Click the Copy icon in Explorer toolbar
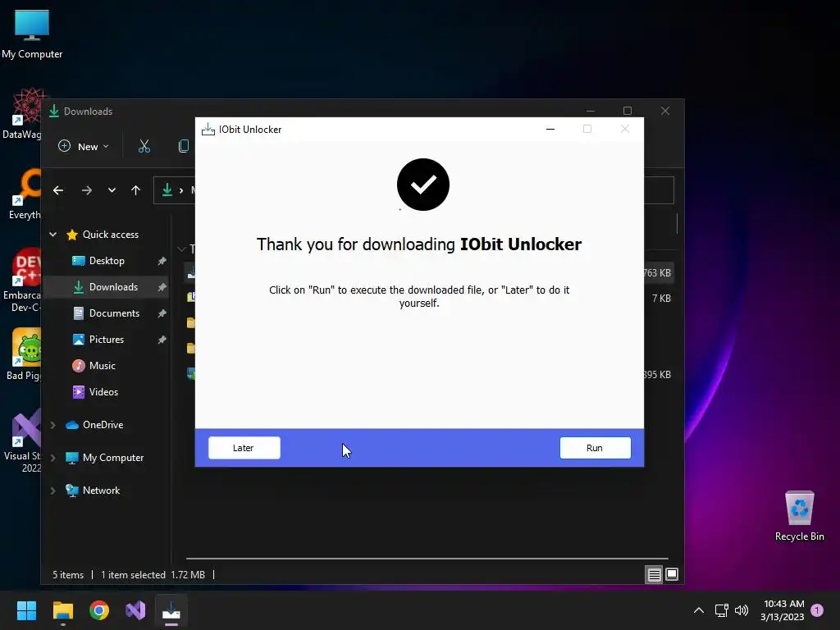The width and height of the screenshot is (840, 630). click(183, 146)
